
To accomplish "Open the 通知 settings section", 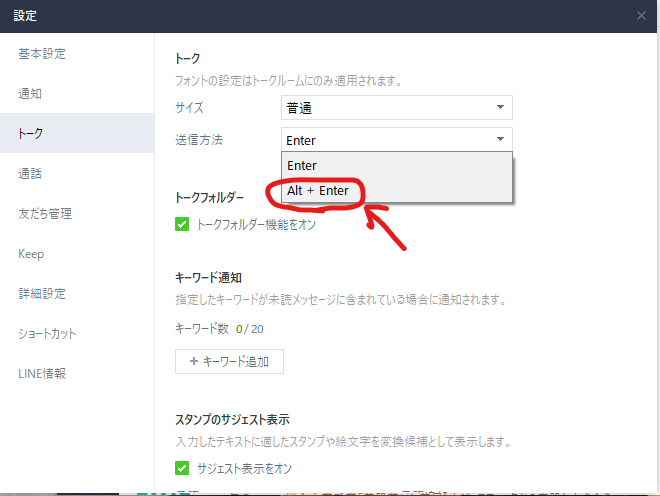I will [30, 93].
